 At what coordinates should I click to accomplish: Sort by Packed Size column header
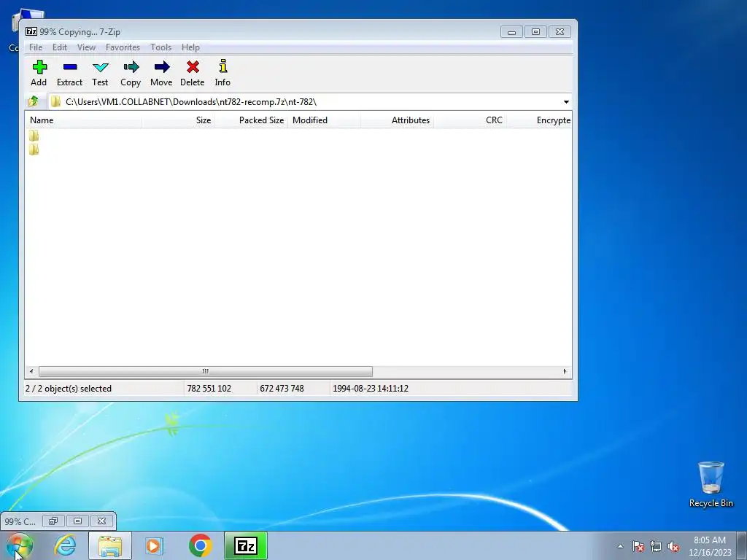pos(252,120)
